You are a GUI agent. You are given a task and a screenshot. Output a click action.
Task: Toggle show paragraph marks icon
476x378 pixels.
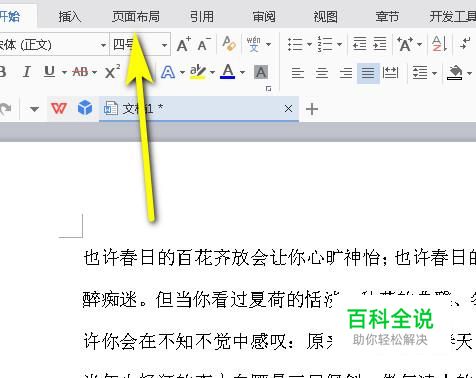tap(465, 44)
